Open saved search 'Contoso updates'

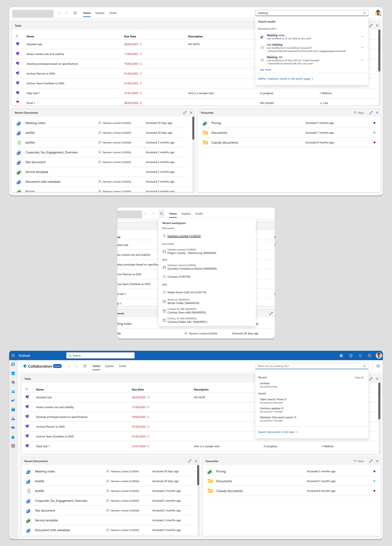click(272, 408)
